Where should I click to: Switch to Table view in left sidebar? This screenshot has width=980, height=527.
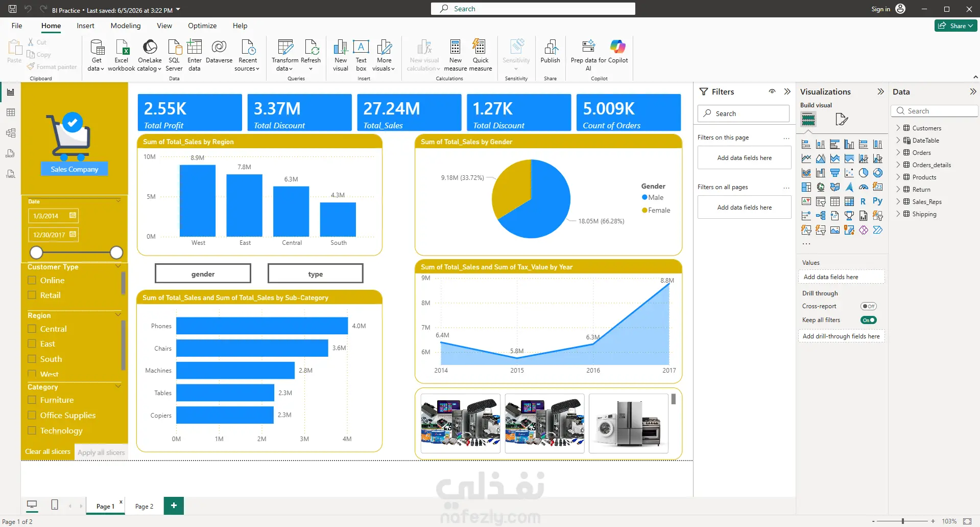(10, 112)
